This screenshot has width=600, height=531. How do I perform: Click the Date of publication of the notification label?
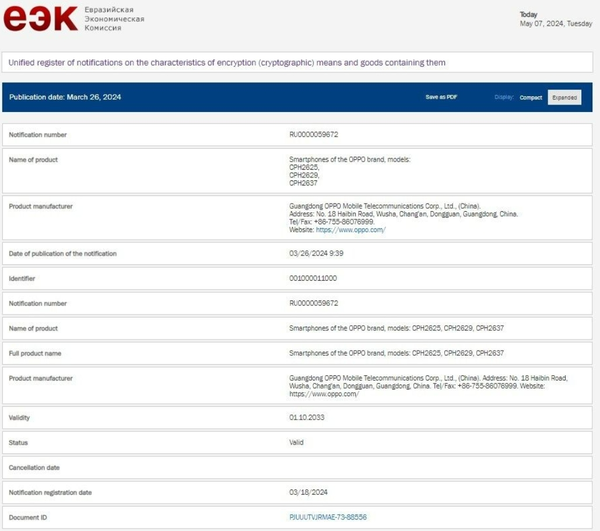pos(63,254)
